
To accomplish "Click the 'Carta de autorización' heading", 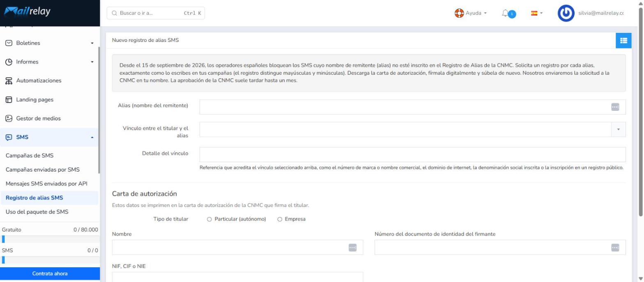I will click(145, 193).
